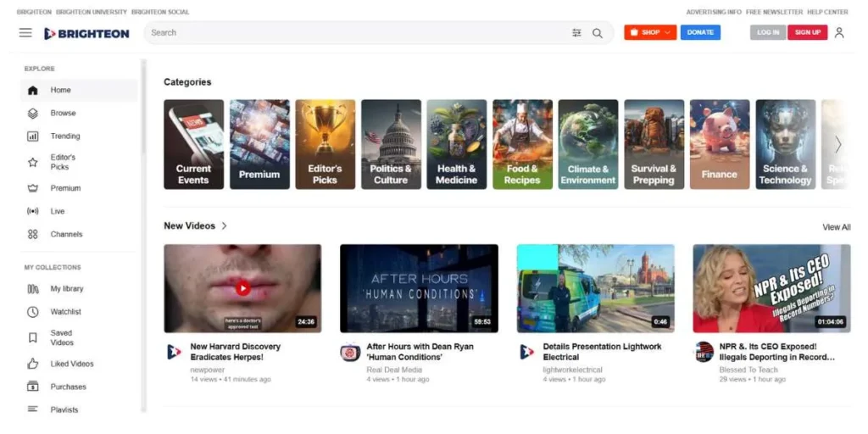Open HELP CENTER link
Viewport: 868px width, 434px height.
[x=827, y=12]
